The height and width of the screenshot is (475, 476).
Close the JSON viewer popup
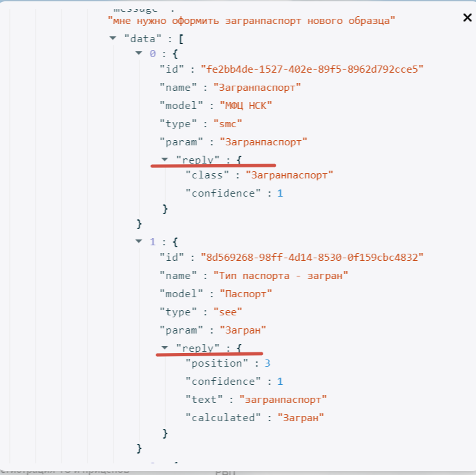click(467, 18)
